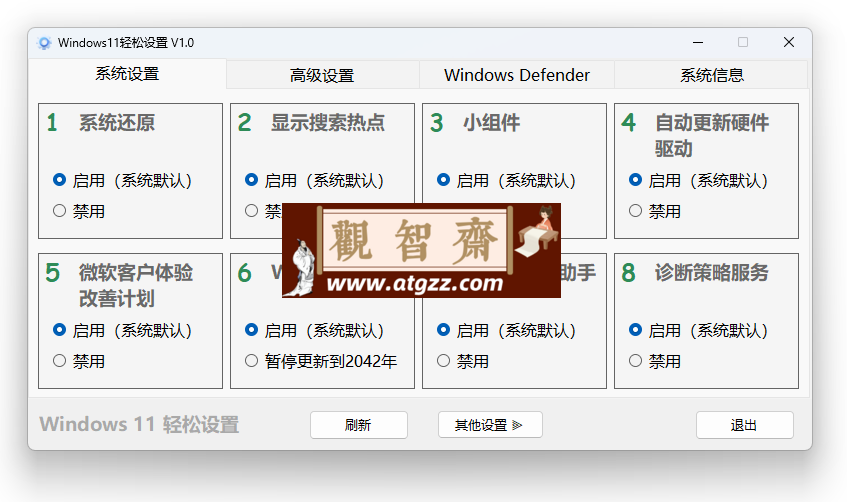Click the 刷新 button

click(x=359, y=425)
